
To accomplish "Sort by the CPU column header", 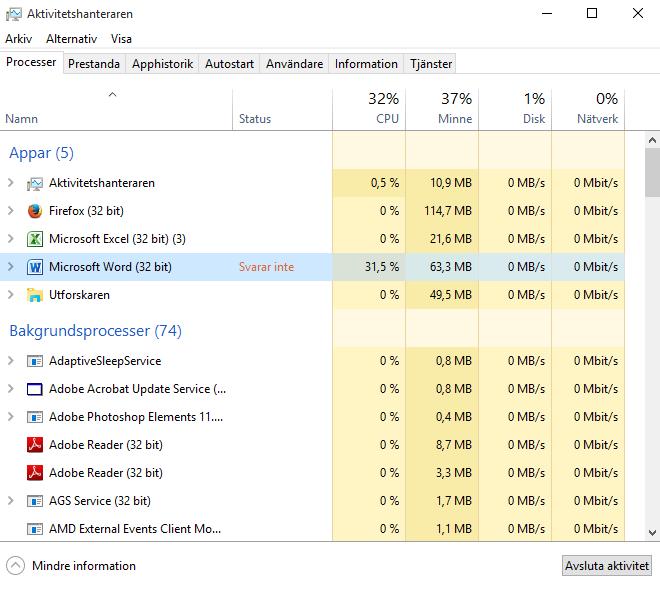I will (369, 109).
